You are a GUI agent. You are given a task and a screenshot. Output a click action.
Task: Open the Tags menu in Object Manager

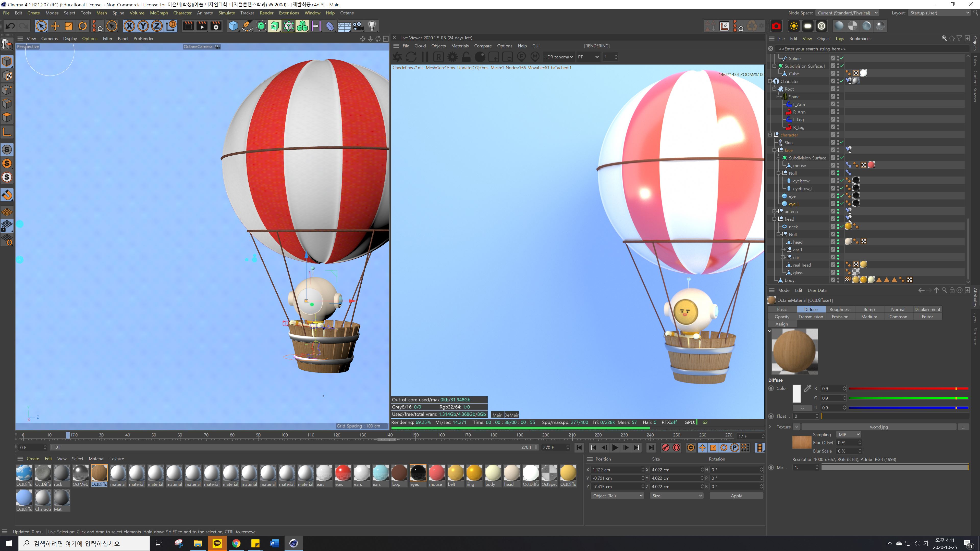839,39
